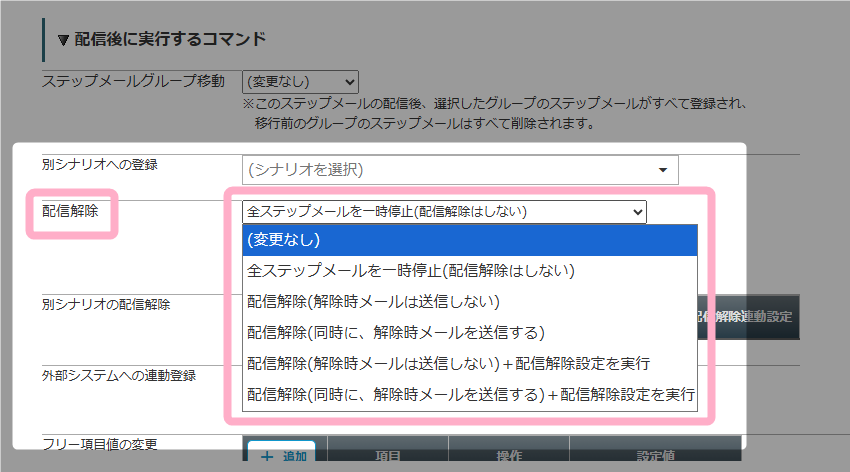Screen dimensions: 850x472
Task: Click the plus 追加 button
Action: (282, 455)
